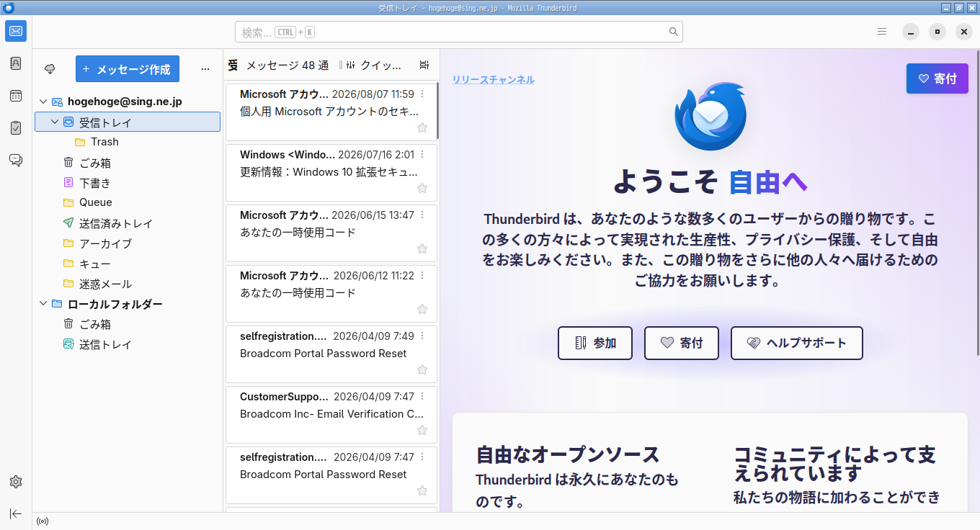The width and height of the screenshot is (980, 530).
Task: Open the Chat space
Action: [16, 160]
